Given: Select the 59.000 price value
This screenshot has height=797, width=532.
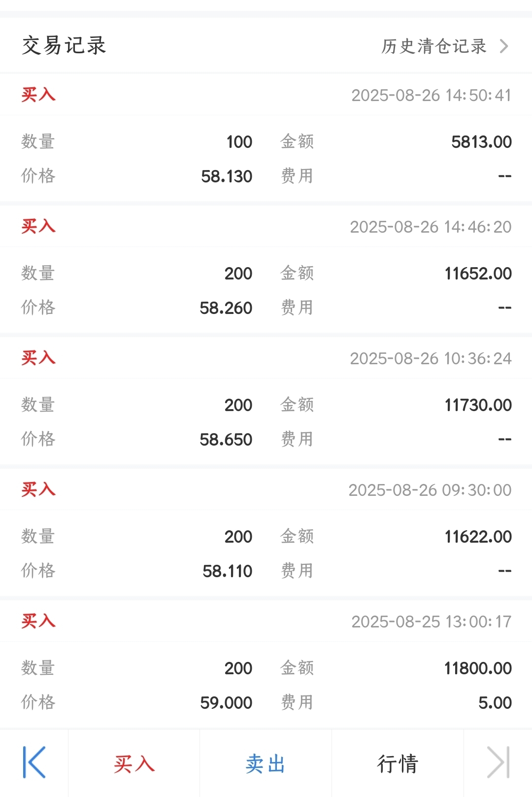Looking at the screenshot, I should (226, 703).
